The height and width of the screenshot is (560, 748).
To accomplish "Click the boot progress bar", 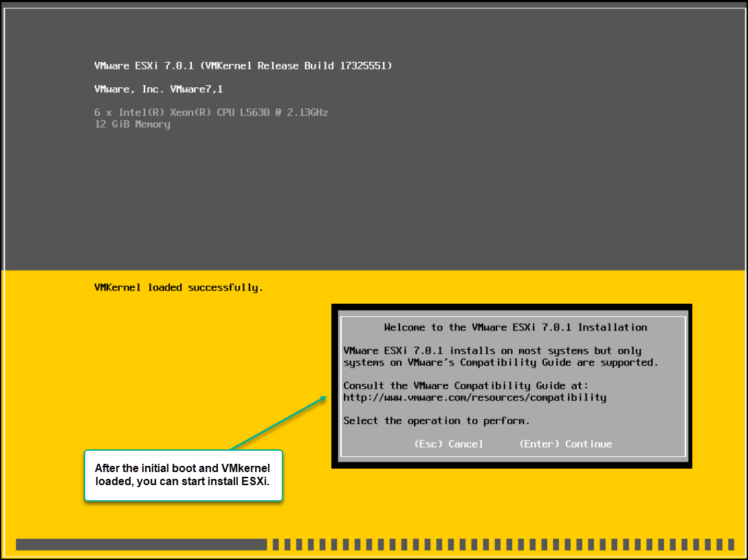I will [375, 544].
